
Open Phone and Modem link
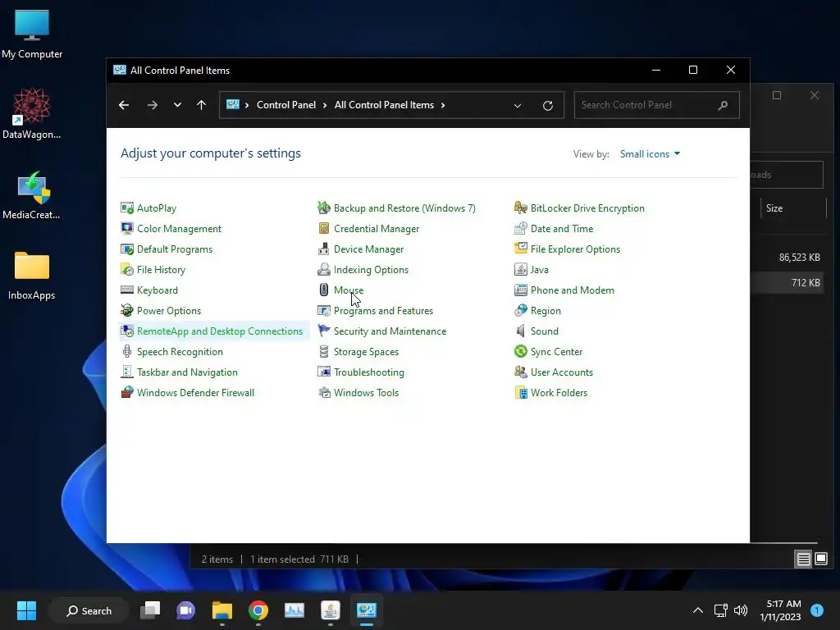(x=572, y=290)
